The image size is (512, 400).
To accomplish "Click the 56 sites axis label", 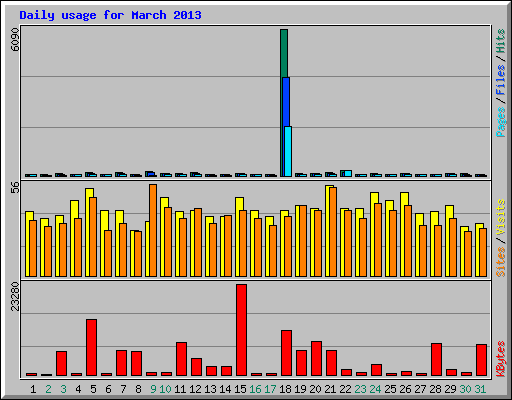I will pyautogui.click(x=15, y=188).
